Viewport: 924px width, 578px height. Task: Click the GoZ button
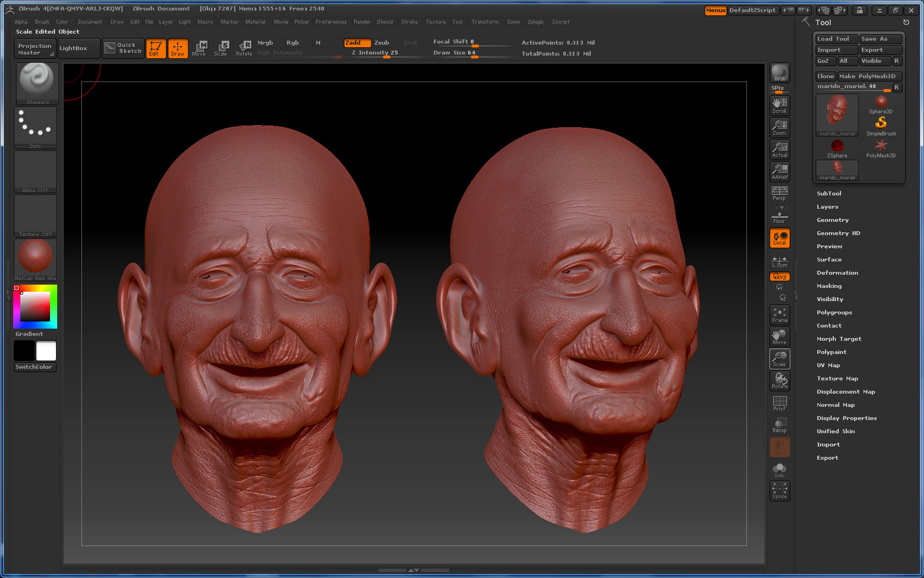[x=825, y=61]
